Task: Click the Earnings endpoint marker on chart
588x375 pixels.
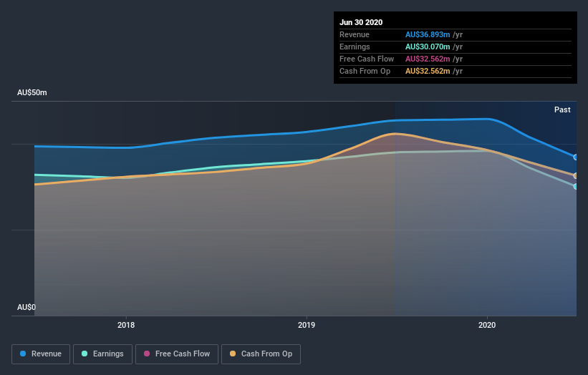Action: click(x=576, y=186)
